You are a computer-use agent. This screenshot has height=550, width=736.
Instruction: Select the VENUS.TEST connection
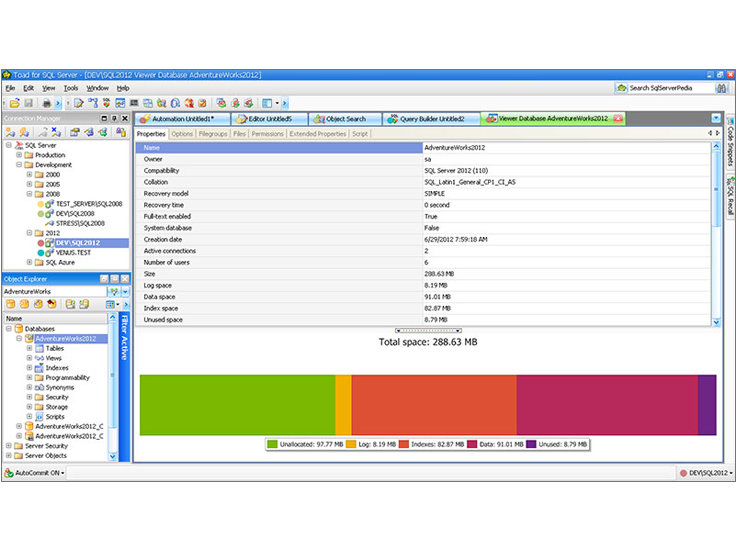coord(73,252)
